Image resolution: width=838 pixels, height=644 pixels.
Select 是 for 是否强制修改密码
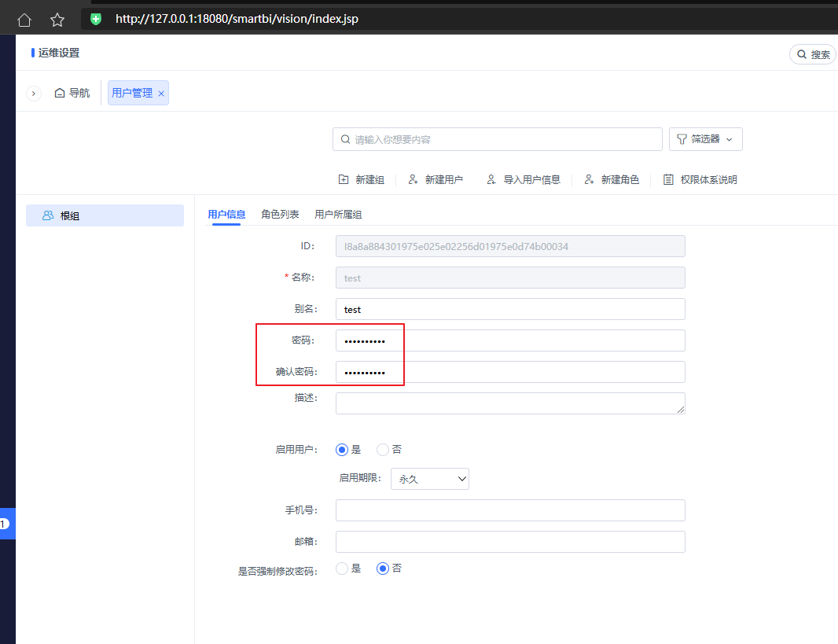coord(342,569)
